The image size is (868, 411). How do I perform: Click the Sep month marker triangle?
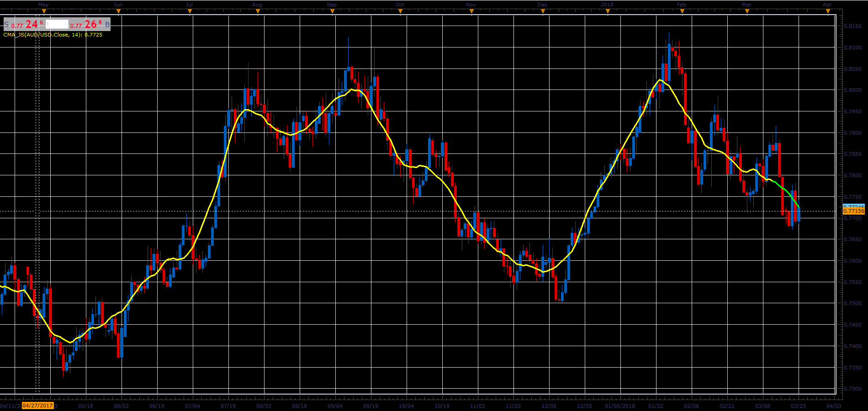pyautogui.click(x=332, y=11)
